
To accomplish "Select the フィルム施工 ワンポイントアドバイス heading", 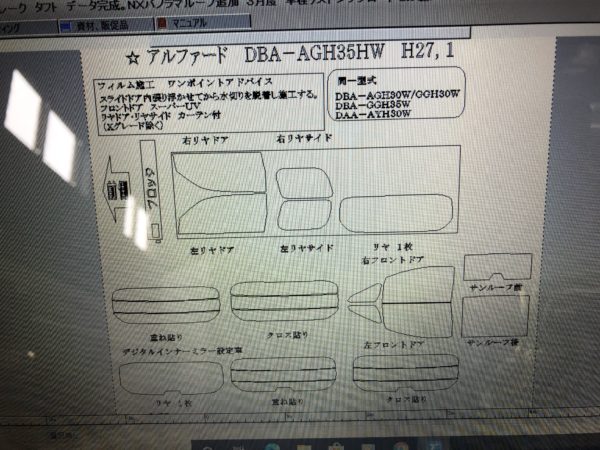I will (185, 83).
